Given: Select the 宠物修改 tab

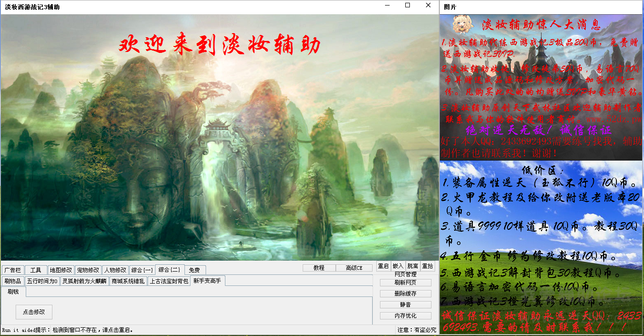Looking at the screenshot, I should click(88, 270).
